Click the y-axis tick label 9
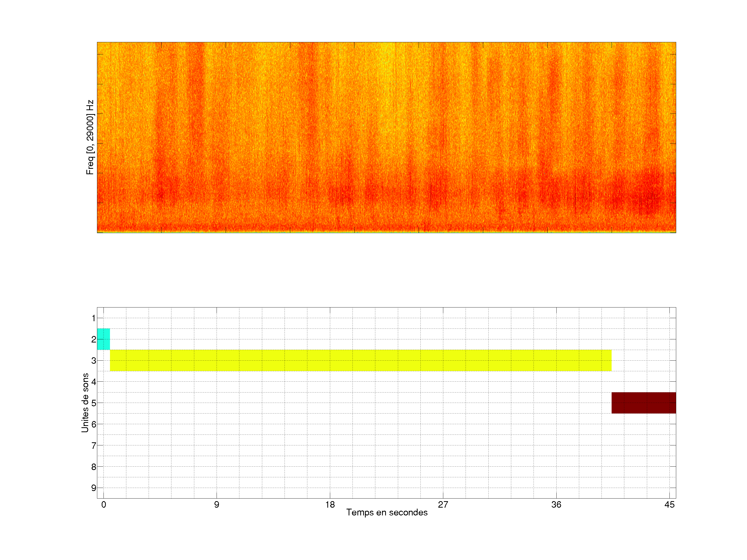 [x=94, y=488]
